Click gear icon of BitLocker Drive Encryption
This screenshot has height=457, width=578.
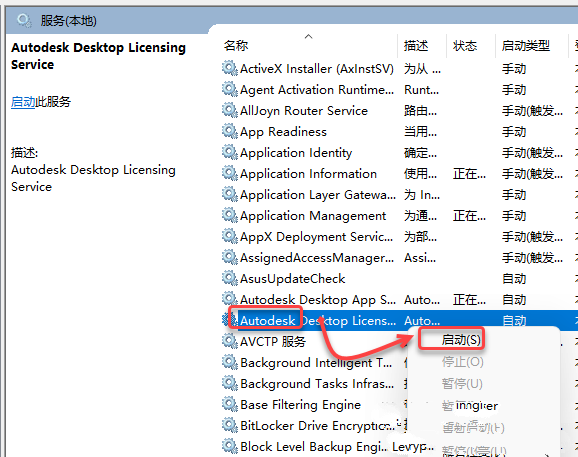[x=229, y=426]
